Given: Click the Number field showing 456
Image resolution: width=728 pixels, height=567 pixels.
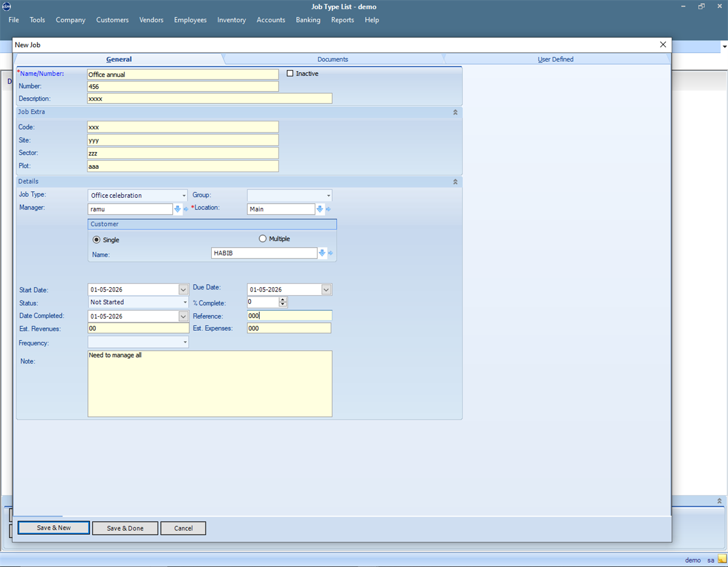Looking at the screenshot, I should pos(183,86).
